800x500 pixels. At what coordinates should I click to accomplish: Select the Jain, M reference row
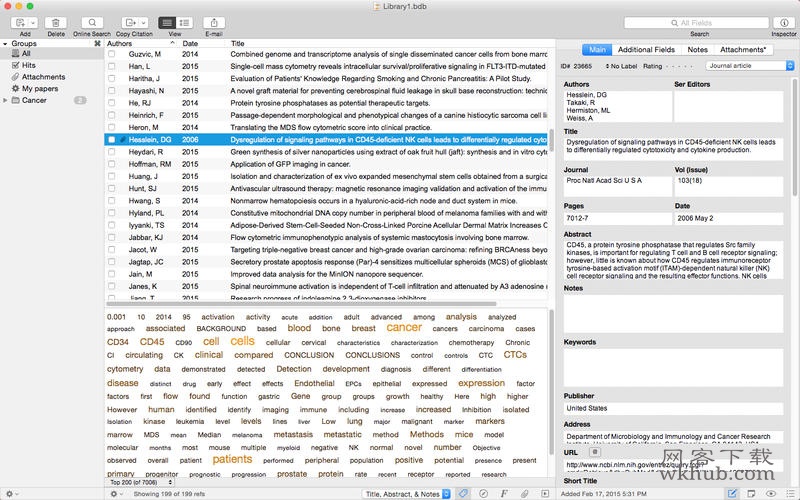[327, 274]
